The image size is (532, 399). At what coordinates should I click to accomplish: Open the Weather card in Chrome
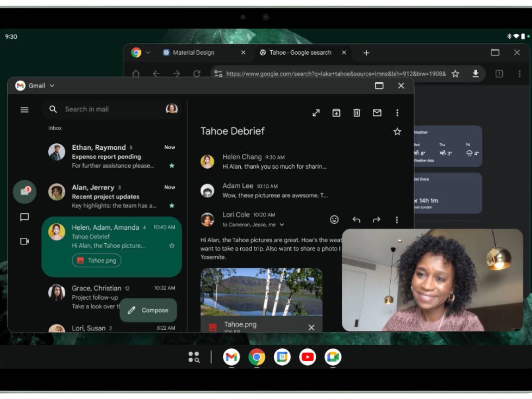tap(447, 146)
